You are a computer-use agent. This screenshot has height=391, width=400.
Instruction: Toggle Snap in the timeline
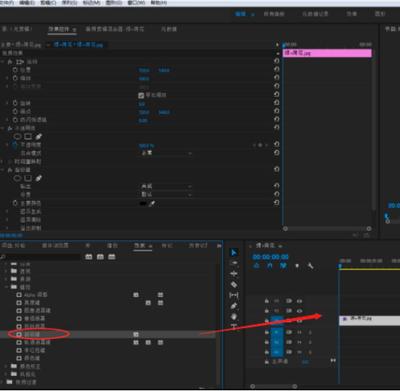(x=270, y=266)
